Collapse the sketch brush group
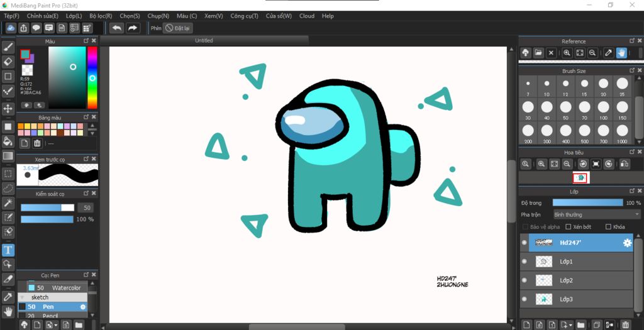644x330 pixels. click(22, 297)
